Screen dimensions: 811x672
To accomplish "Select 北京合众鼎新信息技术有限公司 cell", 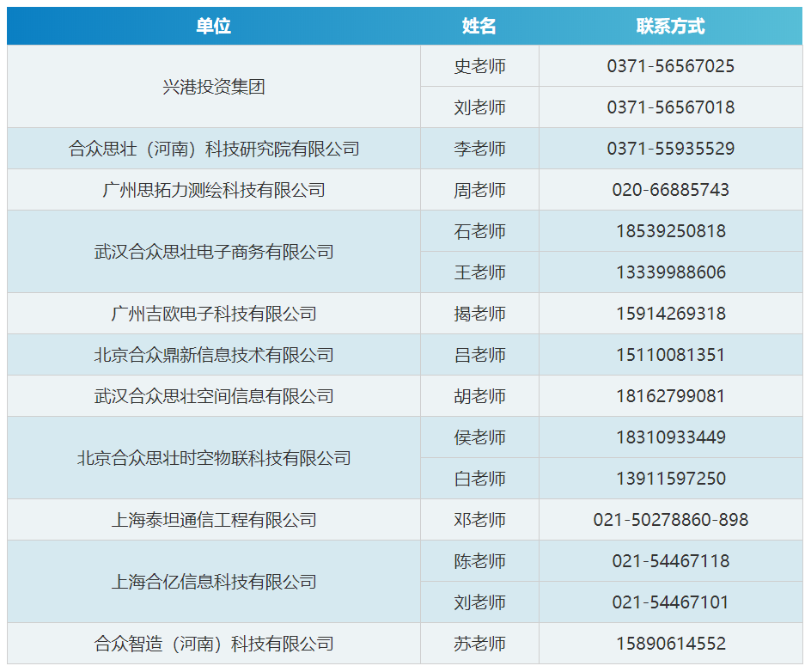I will tap(214, 355).
